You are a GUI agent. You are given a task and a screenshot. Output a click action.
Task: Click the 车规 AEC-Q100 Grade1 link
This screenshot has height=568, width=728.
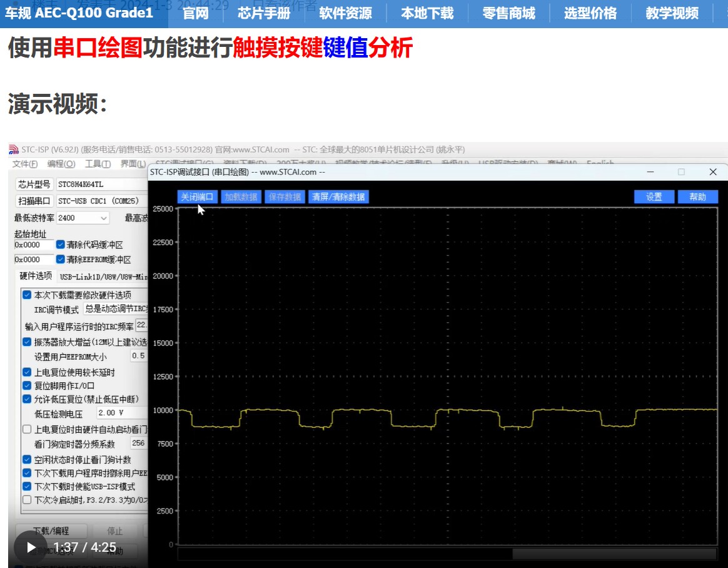[79, 13]
